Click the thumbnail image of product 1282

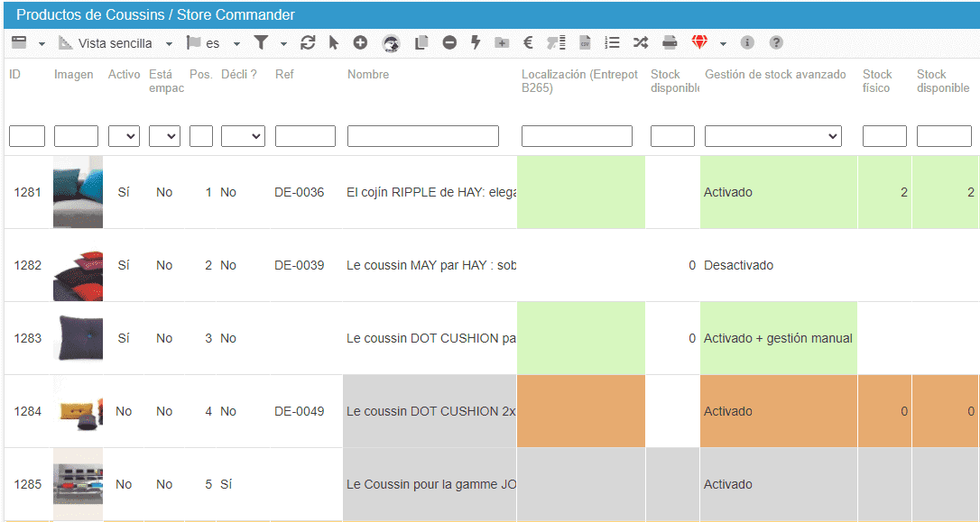coord(78,266)
